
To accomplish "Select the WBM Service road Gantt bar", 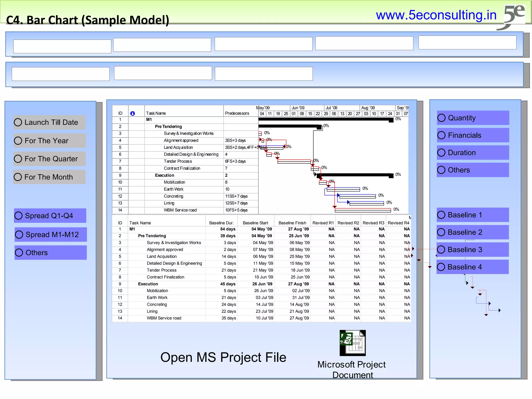I will pos(363,210).
